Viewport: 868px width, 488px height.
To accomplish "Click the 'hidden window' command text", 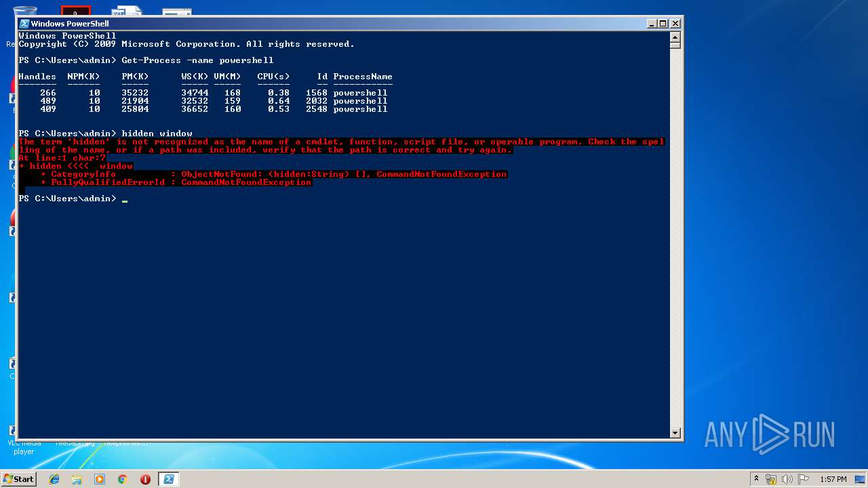I will (157, 134).
